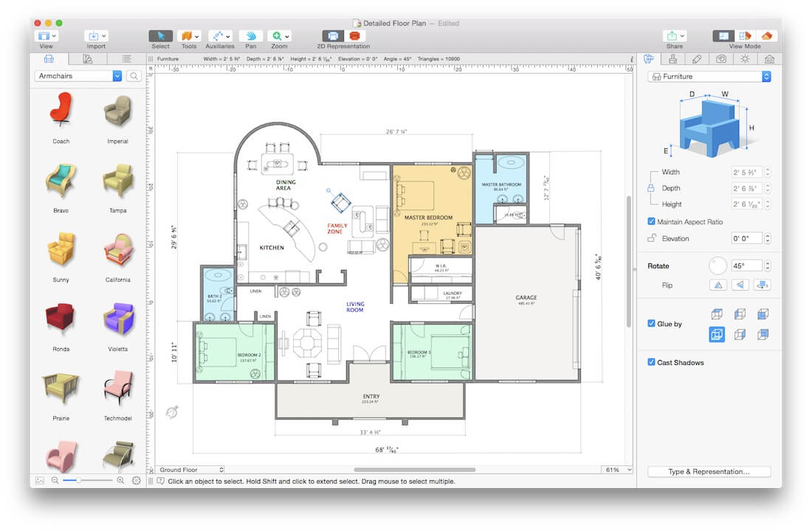The image size is (812, 531).
Task: Open the Armchairs category dropdown
Action: (x=78, y=76)
